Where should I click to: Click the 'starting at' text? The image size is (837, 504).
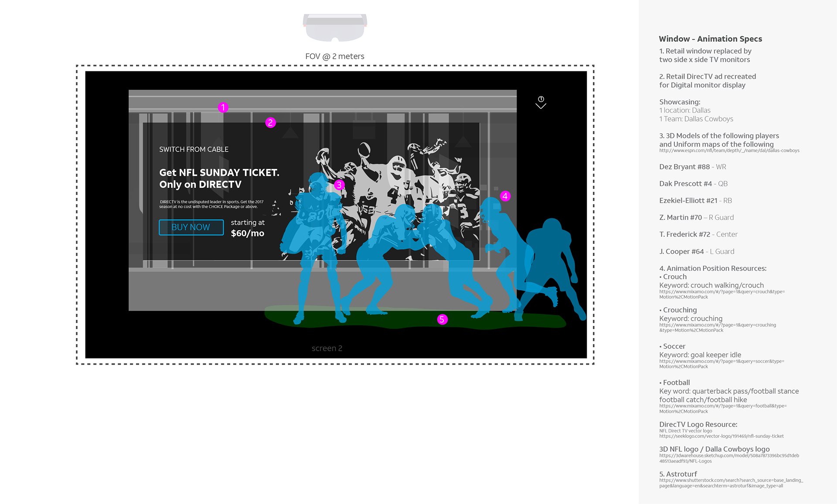248,223
